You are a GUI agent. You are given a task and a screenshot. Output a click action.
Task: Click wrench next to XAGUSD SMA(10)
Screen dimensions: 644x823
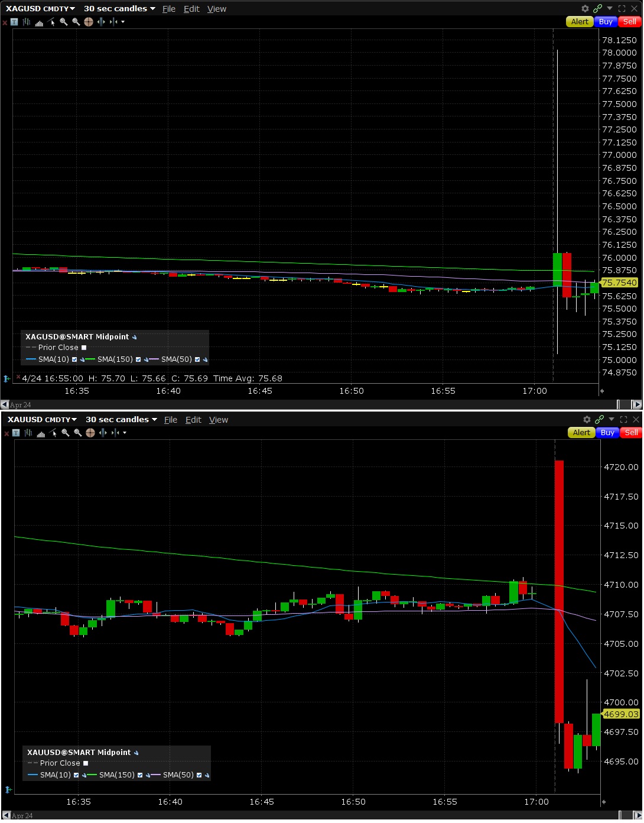(82, 359)
